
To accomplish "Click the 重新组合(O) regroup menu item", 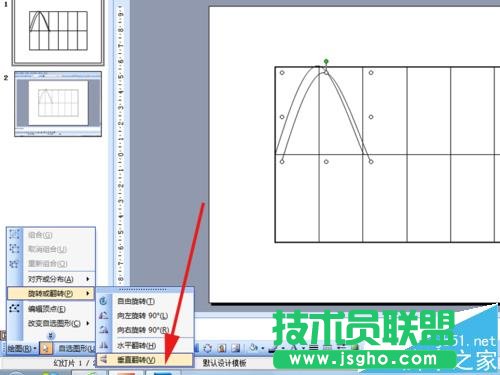I will tap(51, 264).
